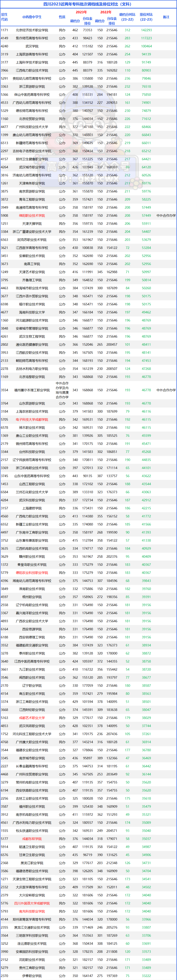
Task: Select red school name '成都艺术职业大学'
Action: (x=32, y=718)
